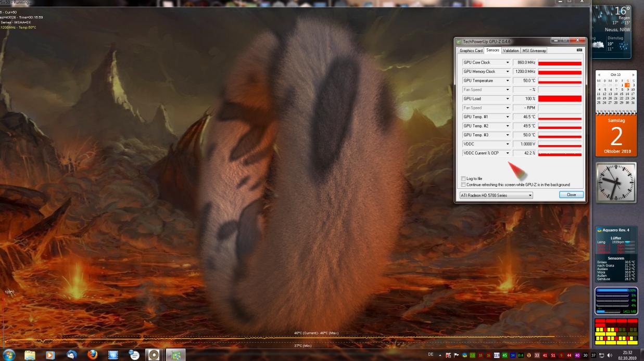Expand the GPU Temperature sensor dropdown
Screen dimensions: 644x361
tap(508, 81)
